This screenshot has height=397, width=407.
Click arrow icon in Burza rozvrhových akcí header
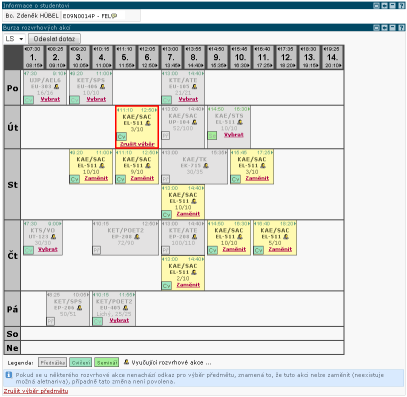coord(384,28)
